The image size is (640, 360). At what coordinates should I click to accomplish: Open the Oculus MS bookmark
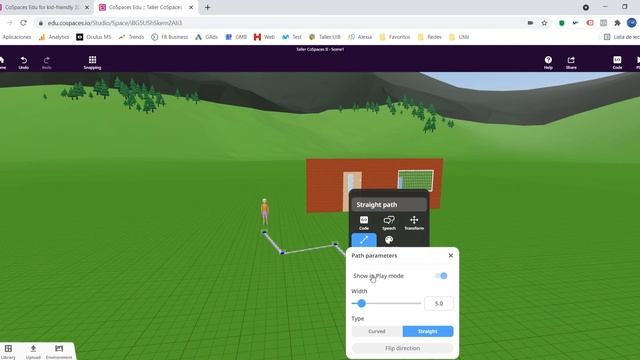[94, 37]
